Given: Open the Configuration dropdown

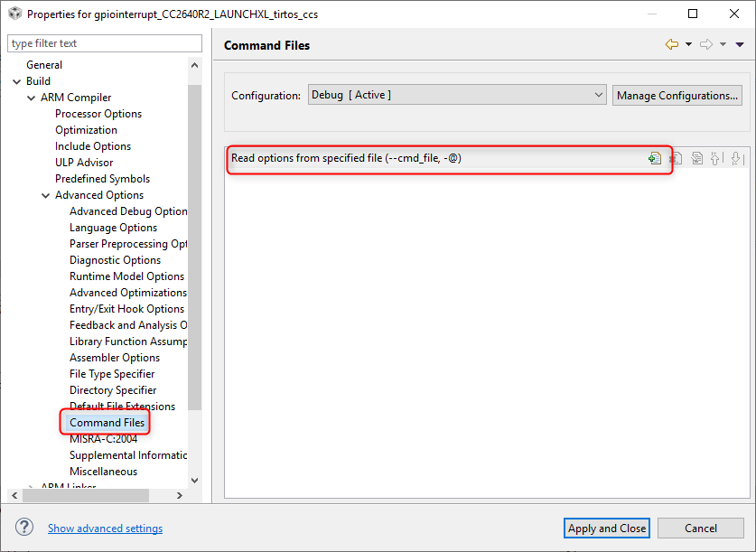Looking at the screenshot, I should [597, 94].
